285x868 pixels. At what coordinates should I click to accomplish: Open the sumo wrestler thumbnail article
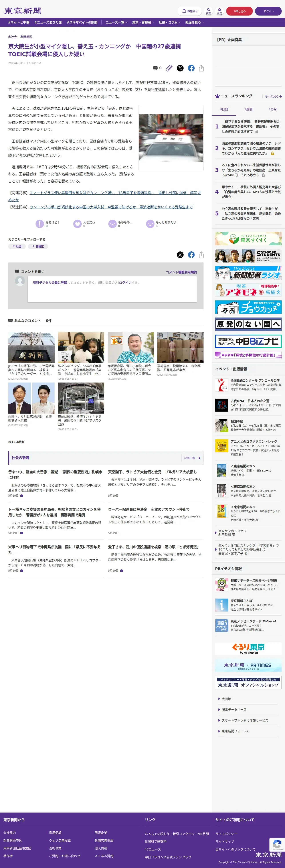(x=131, y=347)
